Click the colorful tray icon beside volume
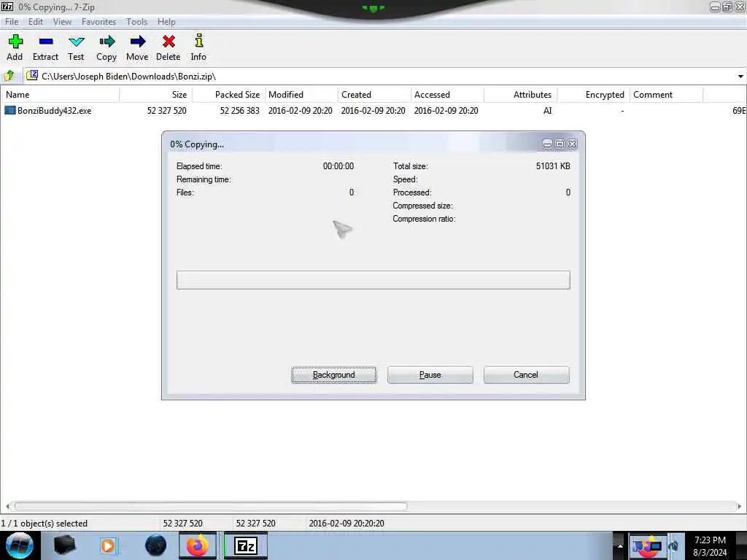 (x=647, y=546)
